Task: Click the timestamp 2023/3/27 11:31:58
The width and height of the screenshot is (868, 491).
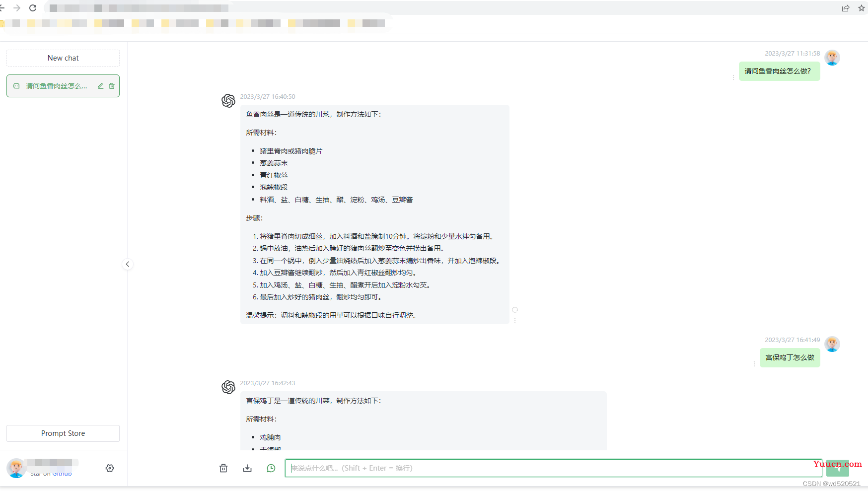Action: pyautogui.click(x=793, y=54)
